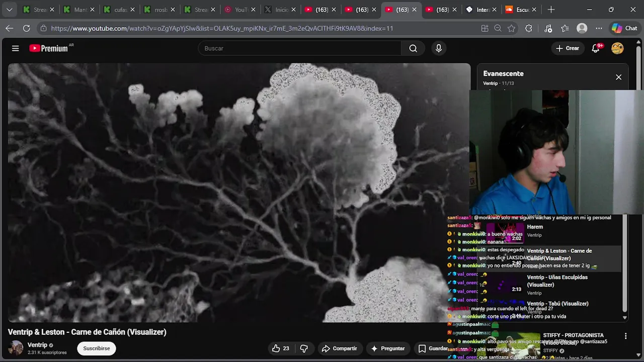This screenshot has height=362, width=644.
Task: Open browser extensions puzzle icon
Action: pyautogui.click(x=528, y=28)
